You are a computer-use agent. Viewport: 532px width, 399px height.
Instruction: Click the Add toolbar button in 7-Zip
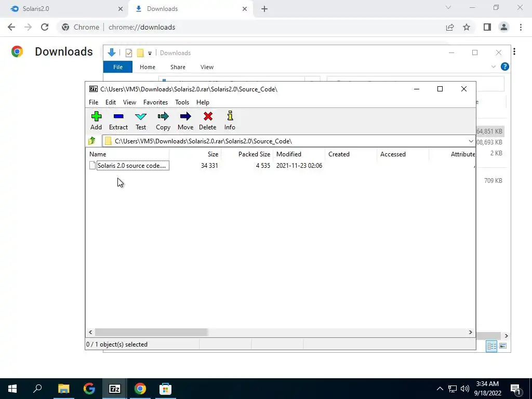(x=96, y=121)
